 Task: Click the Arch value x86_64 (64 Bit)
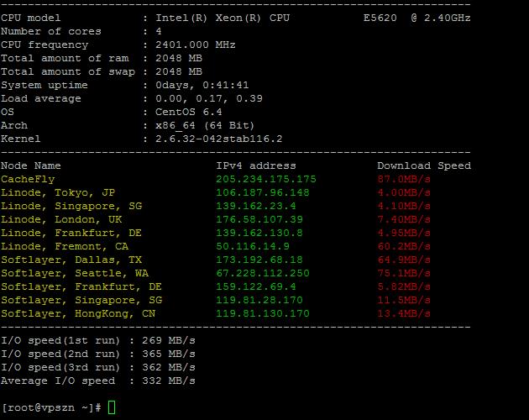[x=205, y=126]
